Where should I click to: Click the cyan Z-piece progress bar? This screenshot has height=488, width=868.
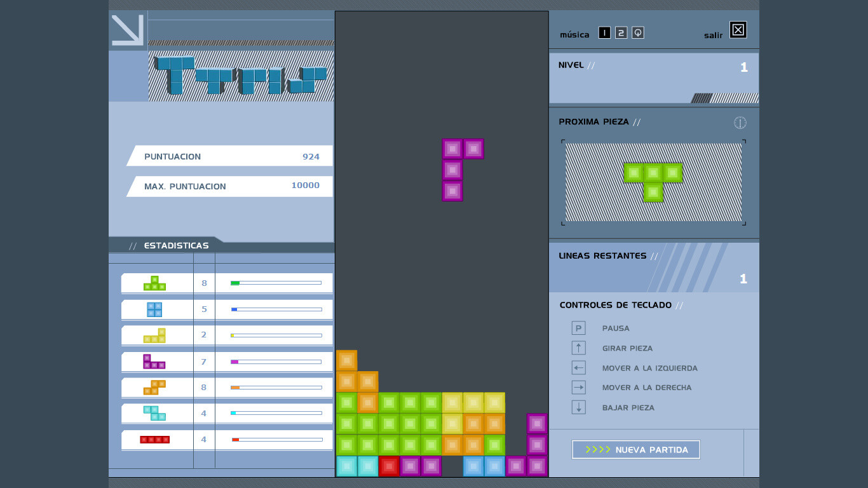(276, 413)
